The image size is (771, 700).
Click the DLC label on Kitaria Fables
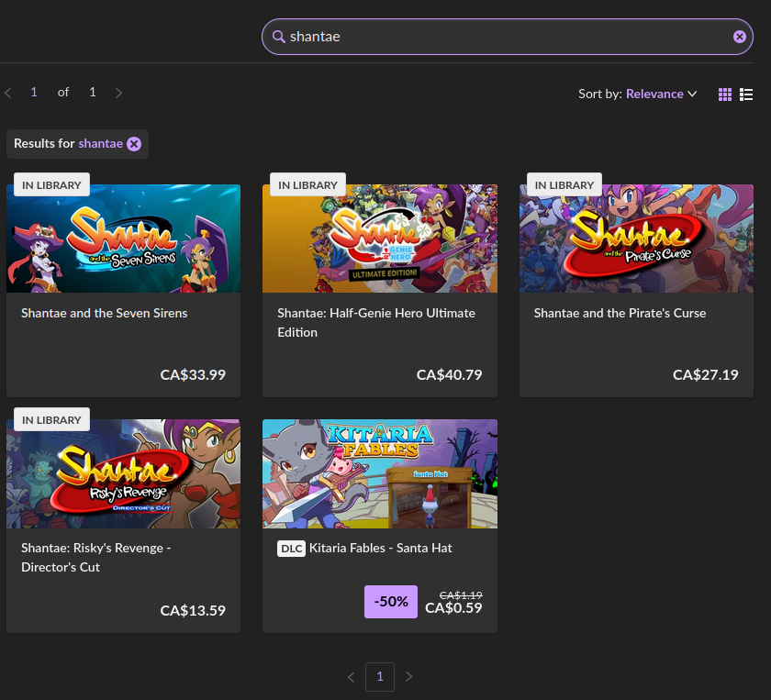[x=291, y=549]
